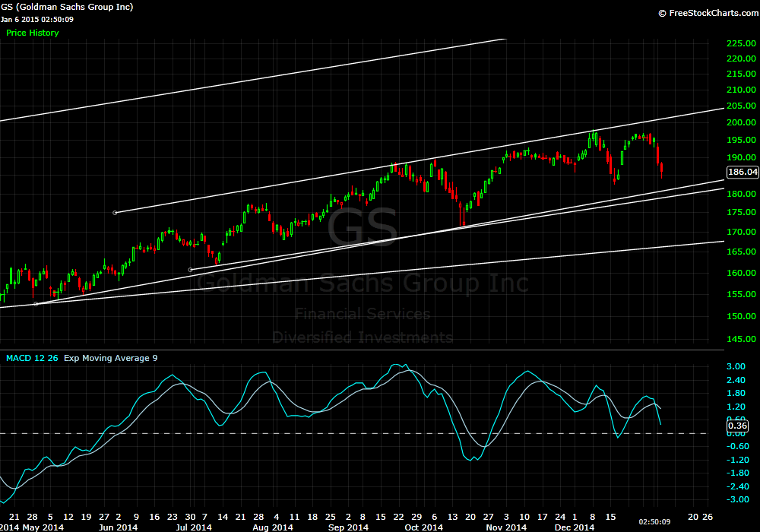The height and width of the screenshot is (532, 760).
Task: Click the Jul 2014 month label
Action: pyautogui.click(x=193, y=527)
